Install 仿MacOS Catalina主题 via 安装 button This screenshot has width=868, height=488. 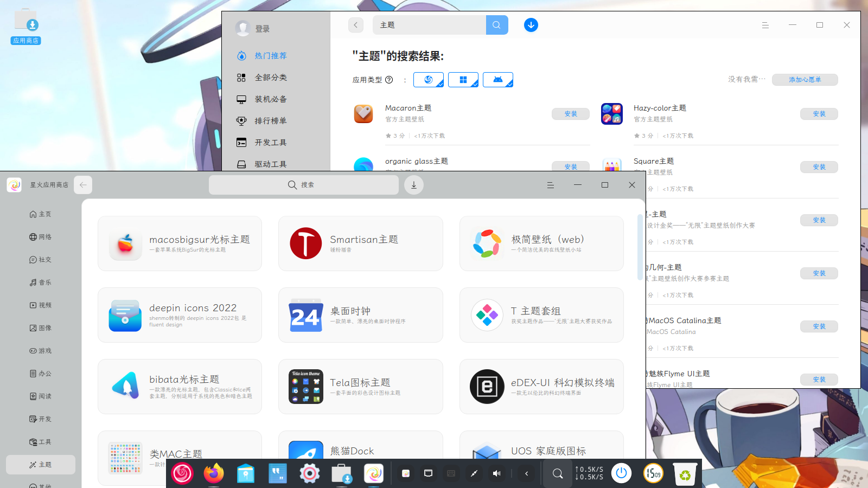click(x=819, y=326)
